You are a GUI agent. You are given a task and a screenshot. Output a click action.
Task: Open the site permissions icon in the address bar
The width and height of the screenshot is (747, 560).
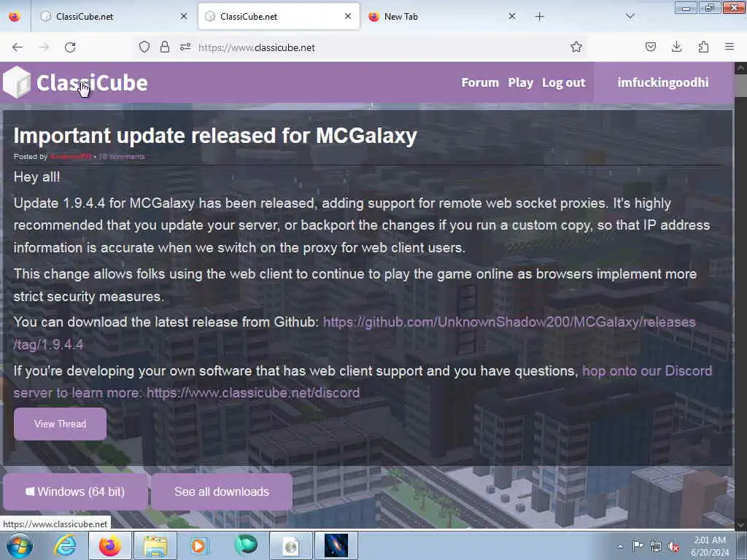[185, 47]
